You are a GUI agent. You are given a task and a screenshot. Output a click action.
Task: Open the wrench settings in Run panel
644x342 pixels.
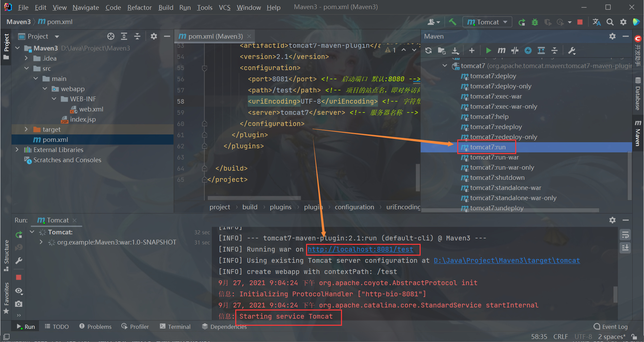click(19, 261)
